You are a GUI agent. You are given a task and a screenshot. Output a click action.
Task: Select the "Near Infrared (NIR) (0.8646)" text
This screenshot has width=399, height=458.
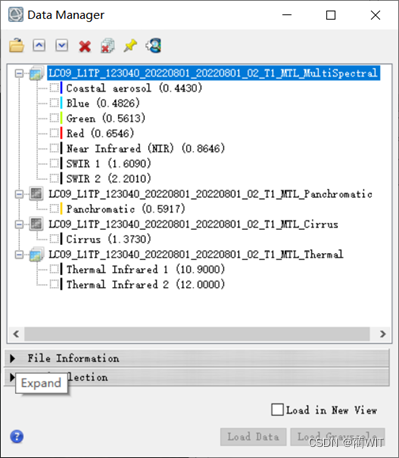[145, 148]
